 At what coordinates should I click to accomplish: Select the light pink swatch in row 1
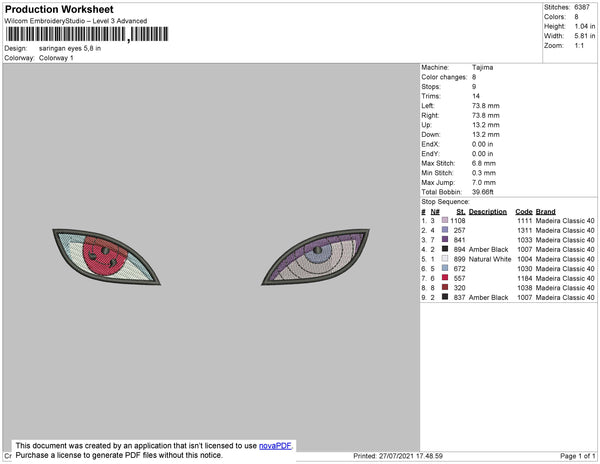click(445, 220)
